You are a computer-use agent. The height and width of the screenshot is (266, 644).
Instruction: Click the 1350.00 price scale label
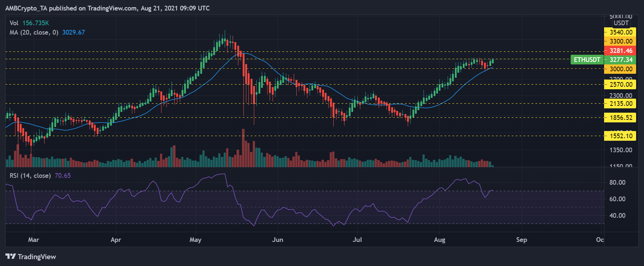click(621, 150)
